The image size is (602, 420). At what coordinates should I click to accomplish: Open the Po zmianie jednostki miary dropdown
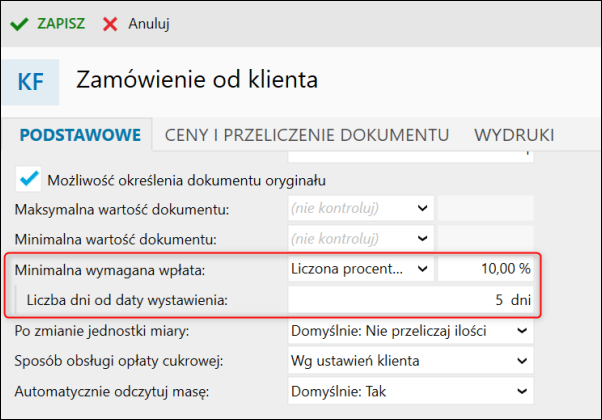point(411,331)
